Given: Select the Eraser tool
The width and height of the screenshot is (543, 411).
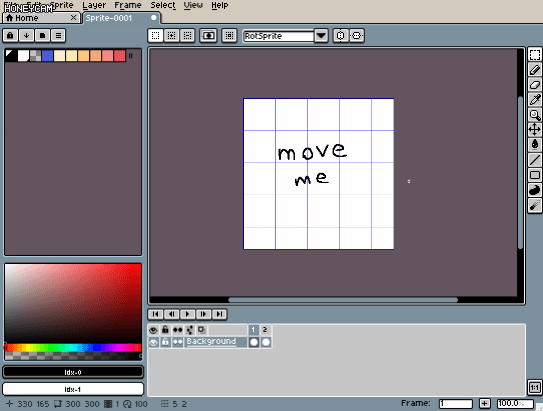Looking at the screenshot, I should click(x=535, y=85).
